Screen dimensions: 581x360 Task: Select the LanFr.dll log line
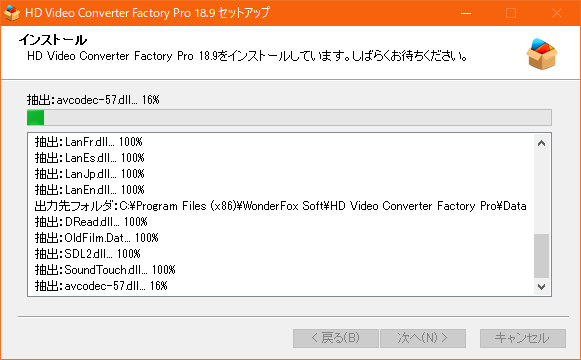[89, 142]
